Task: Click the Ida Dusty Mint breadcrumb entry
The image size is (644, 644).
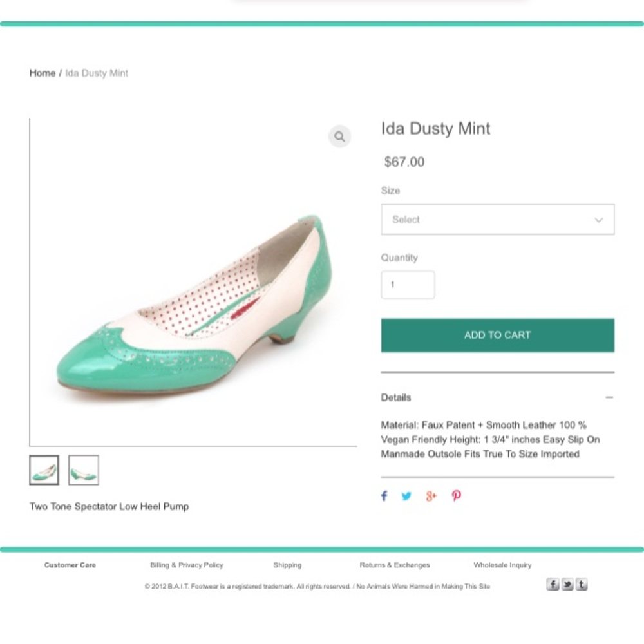Action: click(x=97, y=73)
